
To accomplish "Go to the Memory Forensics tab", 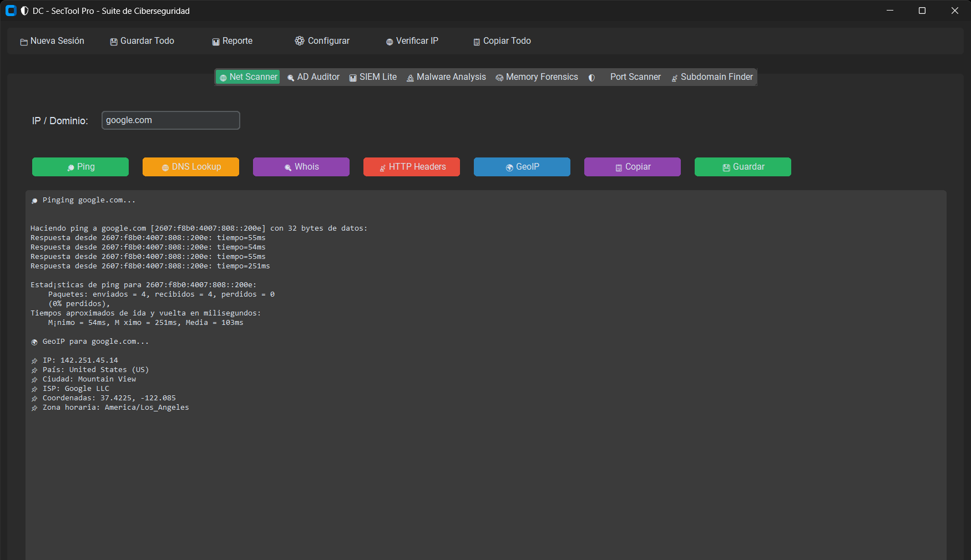I will pos(537,77).
